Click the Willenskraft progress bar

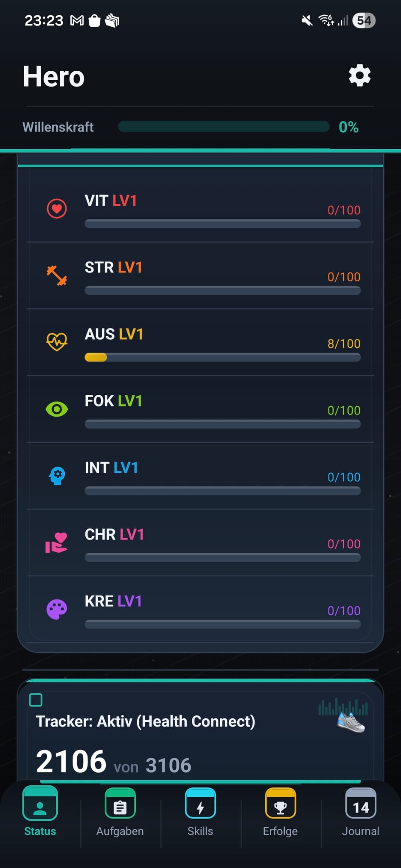pos(224,127)
